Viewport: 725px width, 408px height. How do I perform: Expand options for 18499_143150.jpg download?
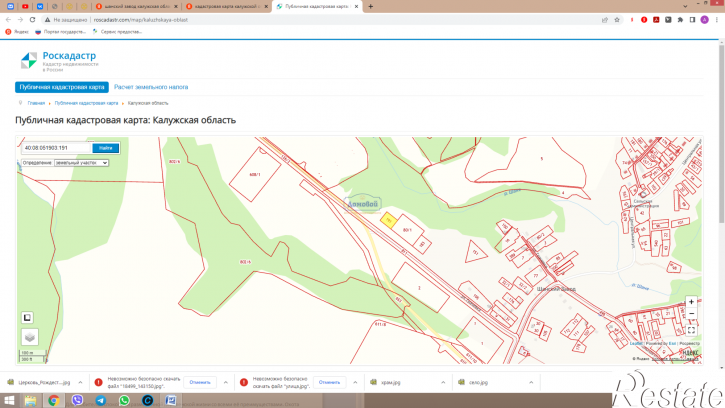(226, 383)
